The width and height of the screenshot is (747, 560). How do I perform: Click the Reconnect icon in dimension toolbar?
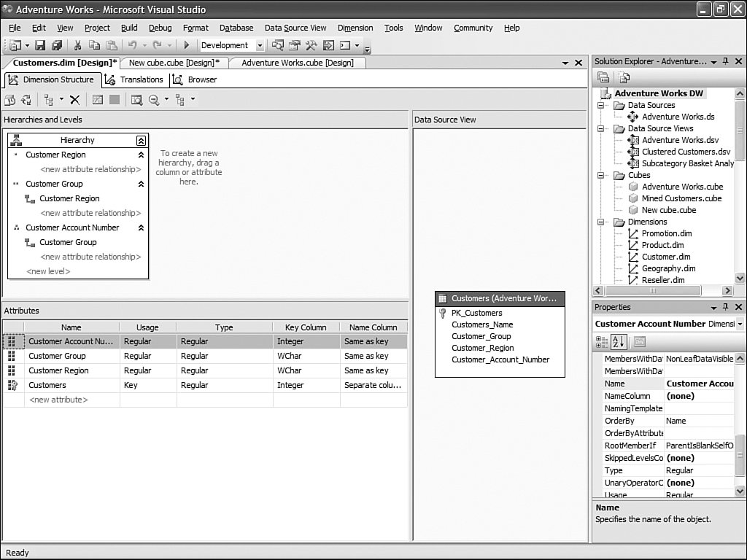click(x=26, y=99)
